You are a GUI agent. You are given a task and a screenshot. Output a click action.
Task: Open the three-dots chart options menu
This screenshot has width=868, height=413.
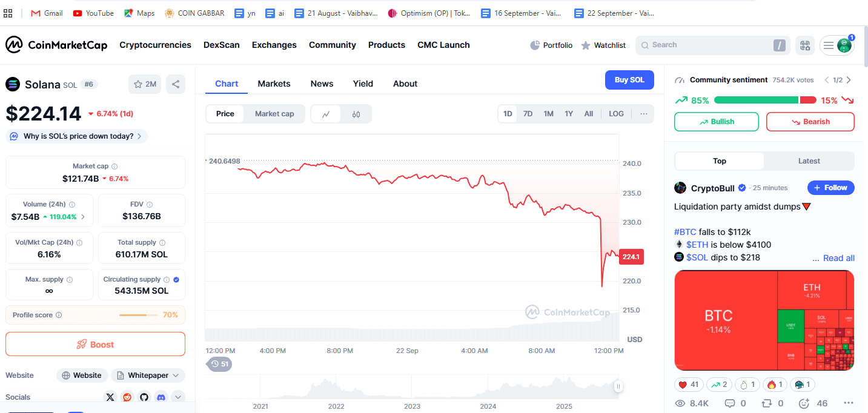[x=643, y=114]
